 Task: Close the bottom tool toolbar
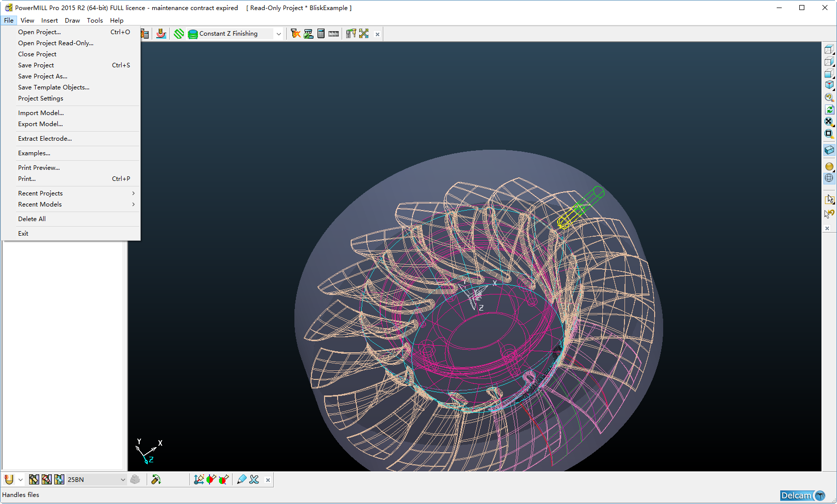(268, 480)
